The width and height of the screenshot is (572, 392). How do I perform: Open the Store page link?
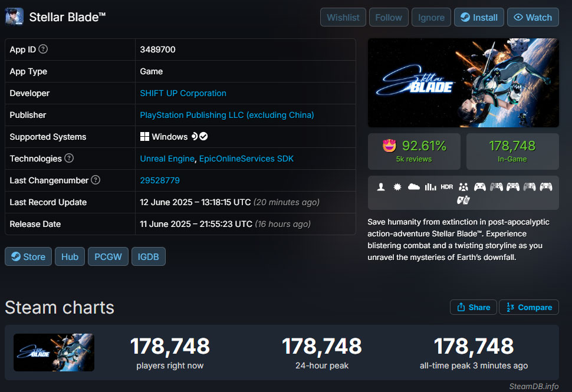pyautogui.click(x=28, y=256)
